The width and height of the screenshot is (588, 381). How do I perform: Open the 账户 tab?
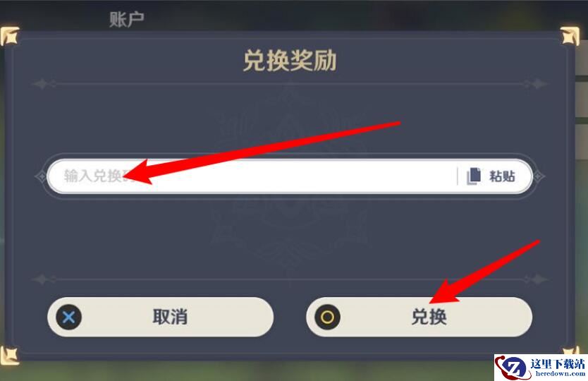point(126,19)
